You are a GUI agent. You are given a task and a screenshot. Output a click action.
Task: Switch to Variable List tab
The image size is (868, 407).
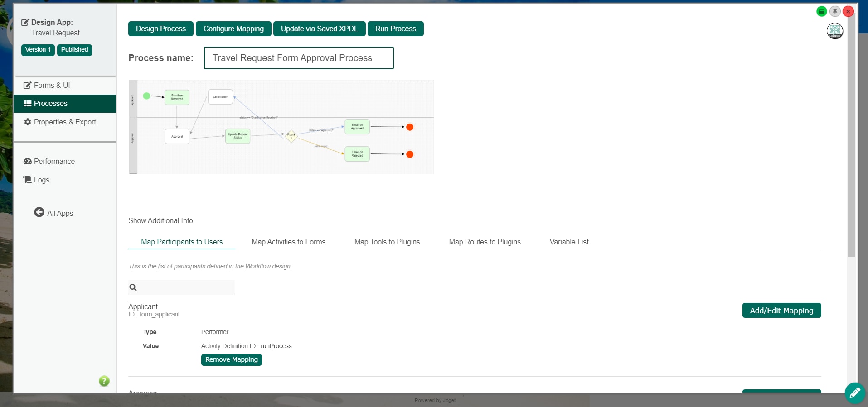coord(569,242)
